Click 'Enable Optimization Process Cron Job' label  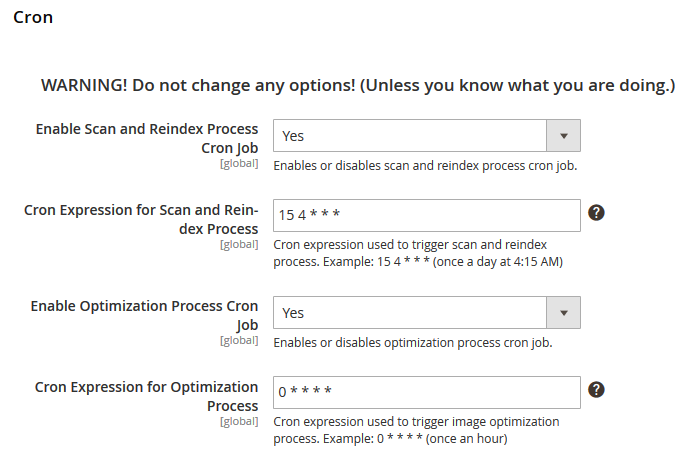[145, 315]
